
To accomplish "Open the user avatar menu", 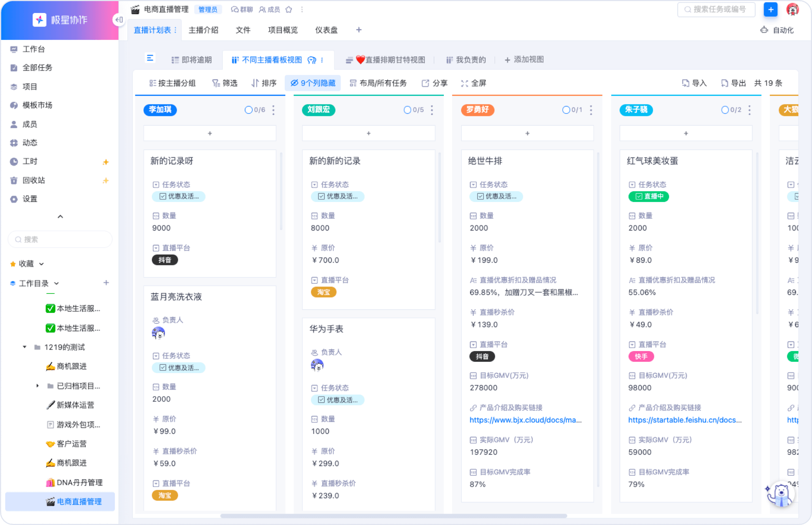I will pos(792,10).
